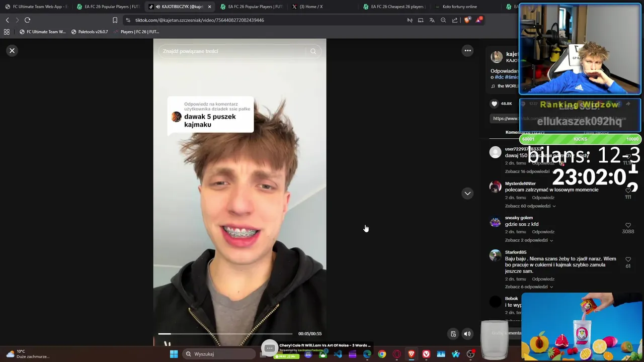The height and width of the screenshot is (362, 644).
Task: Open Paletools v26.0.7 bookmark
Action: (90, 32)
